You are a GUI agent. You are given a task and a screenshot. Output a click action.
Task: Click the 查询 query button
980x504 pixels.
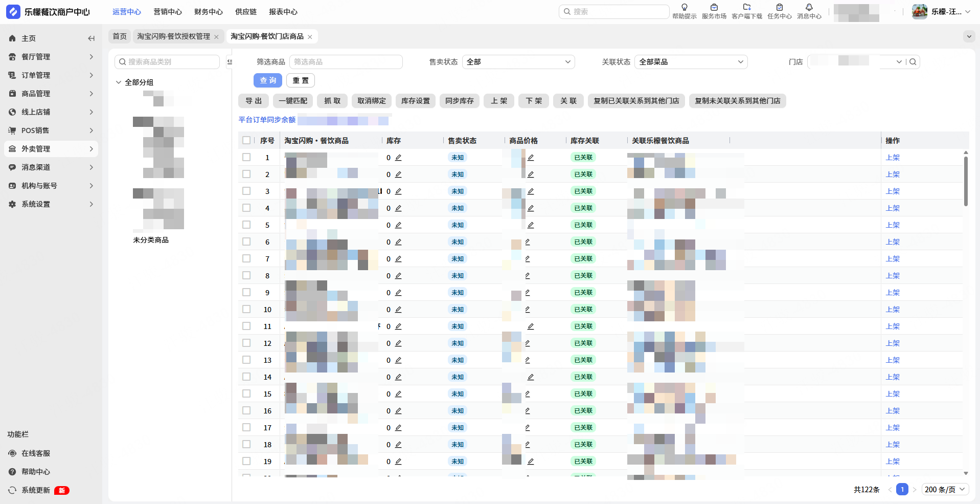pyautogui.click(x=268, y=80)
